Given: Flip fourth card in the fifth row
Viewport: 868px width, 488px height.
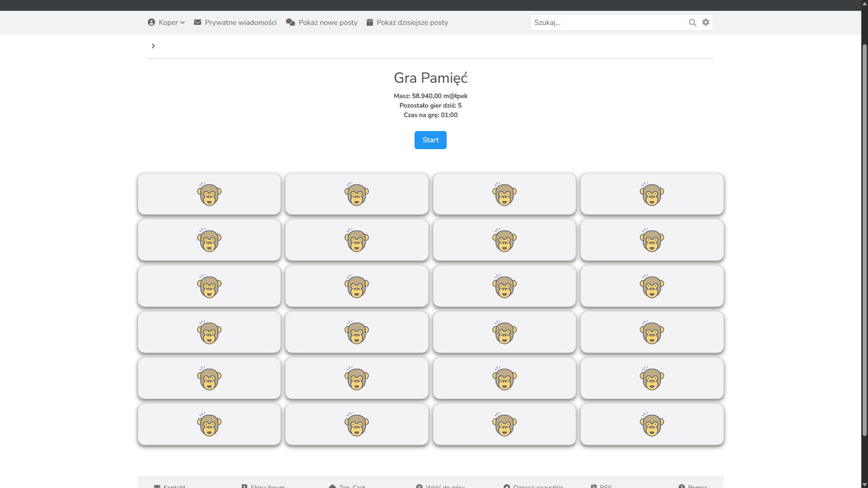Looking at the screenshot, I should (x=652, y=378).
